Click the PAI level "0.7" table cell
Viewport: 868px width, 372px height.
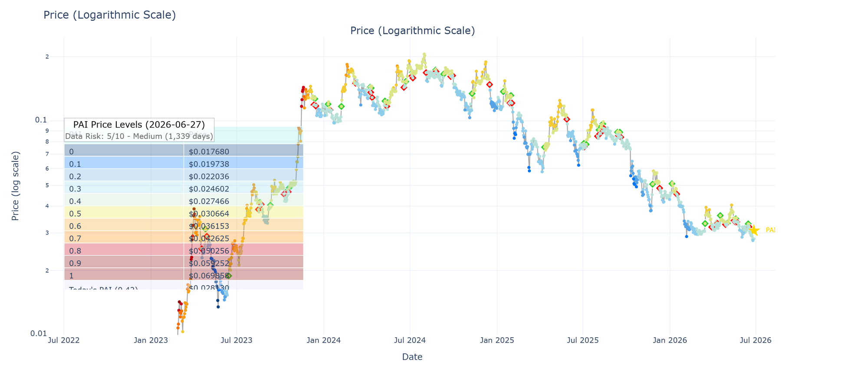click(x=124, y=237)
